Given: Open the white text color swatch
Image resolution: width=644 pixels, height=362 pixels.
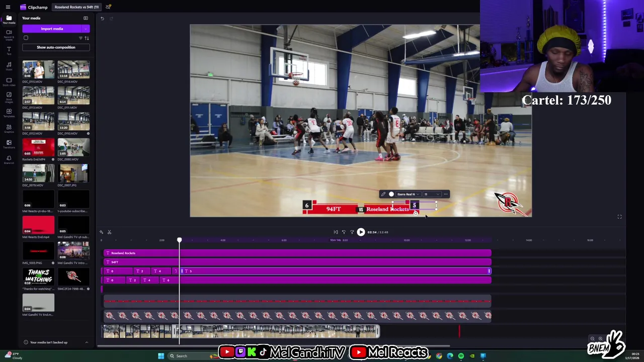Looking at the screenshot, I should point(391,194).
